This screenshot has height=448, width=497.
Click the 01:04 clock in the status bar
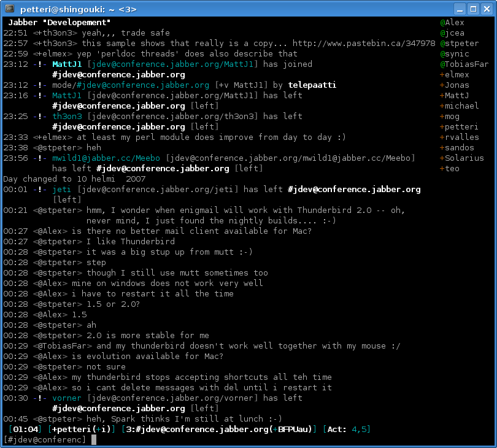(26, 429)
